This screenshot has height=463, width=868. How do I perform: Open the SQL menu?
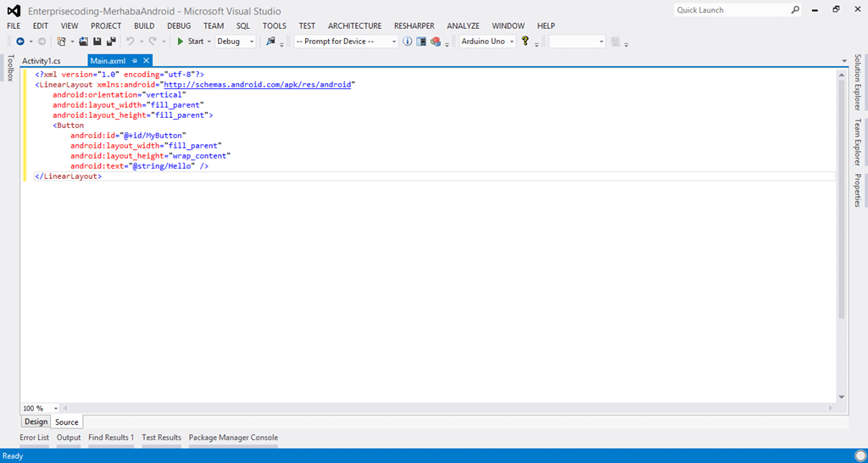pos(243,26)
